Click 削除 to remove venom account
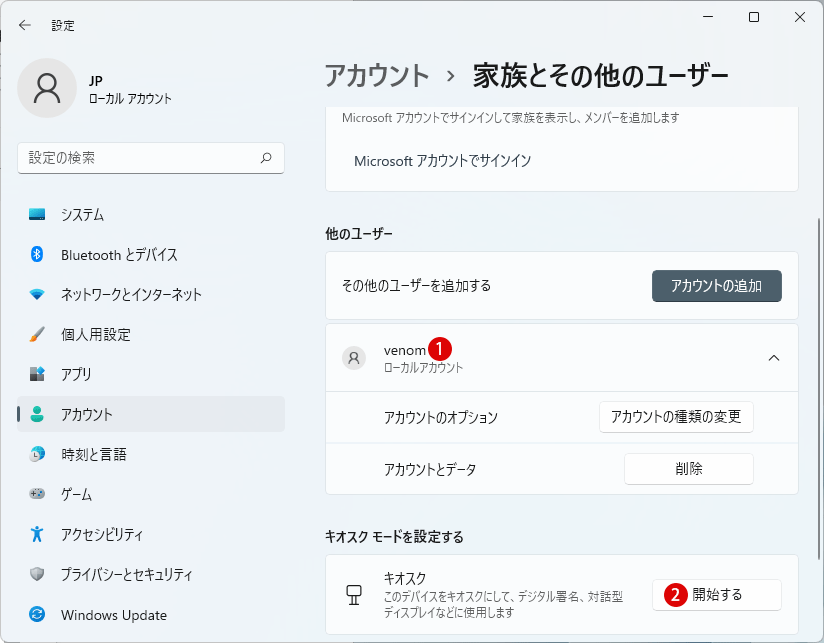 pos(688,469)
